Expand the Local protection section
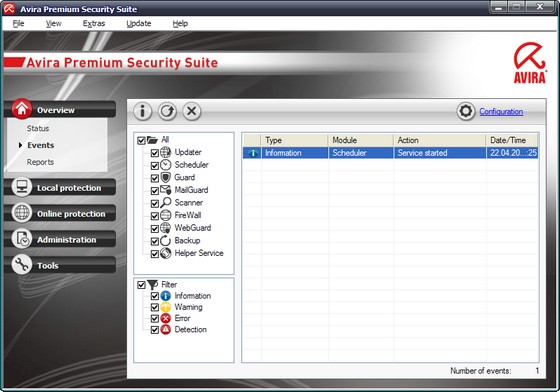560x392 pixels. [60, 187]
